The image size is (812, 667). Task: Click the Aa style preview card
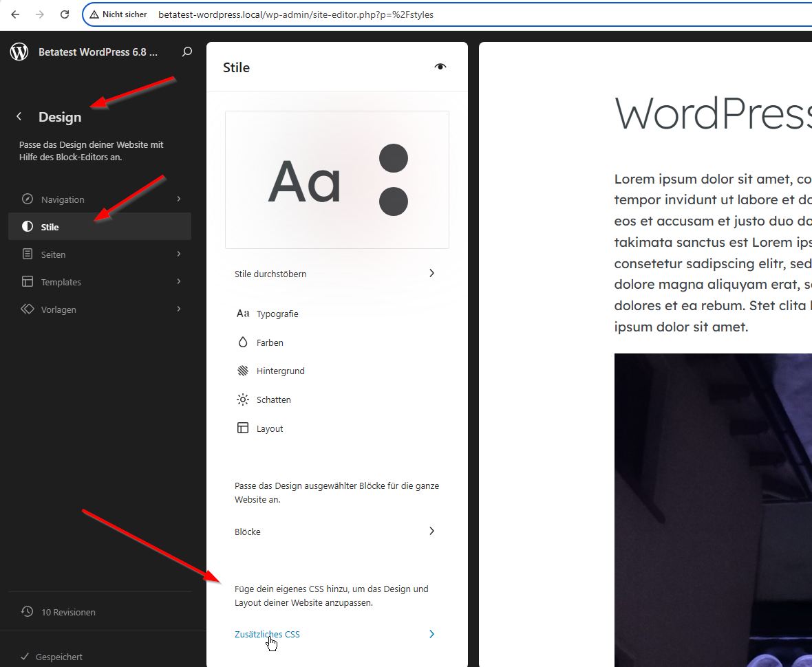(337, 179)
